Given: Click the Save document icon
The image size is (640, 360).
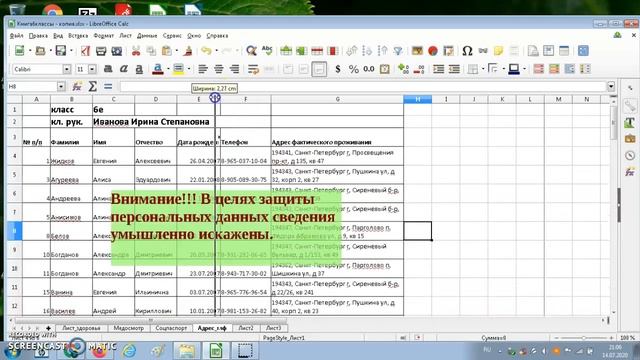Looking at the screenshot, I should (60, 51).
